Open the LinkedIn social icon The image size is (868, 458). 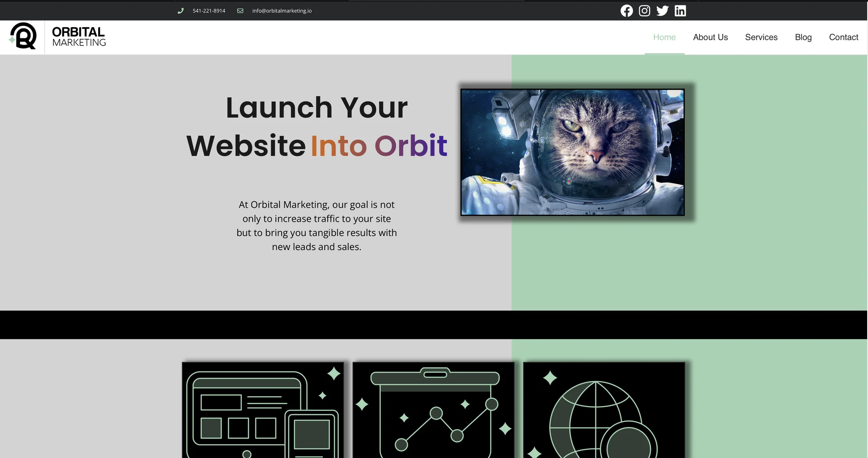point(680,11)
